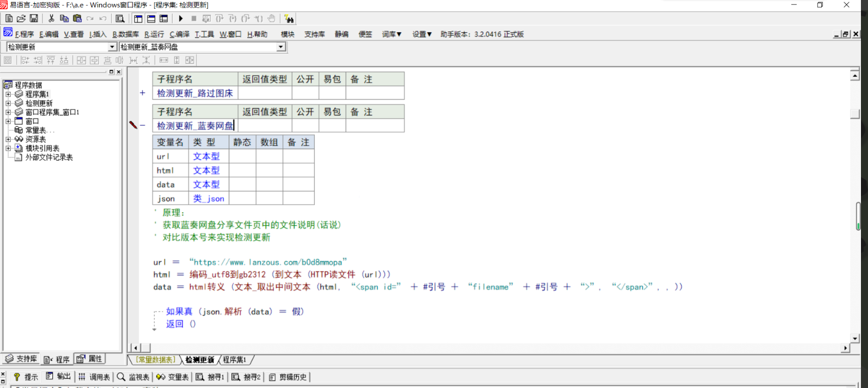Run the program with the play icon
Image resolution: width=868 pixels, height=388 pixels.
pos(181,19)
